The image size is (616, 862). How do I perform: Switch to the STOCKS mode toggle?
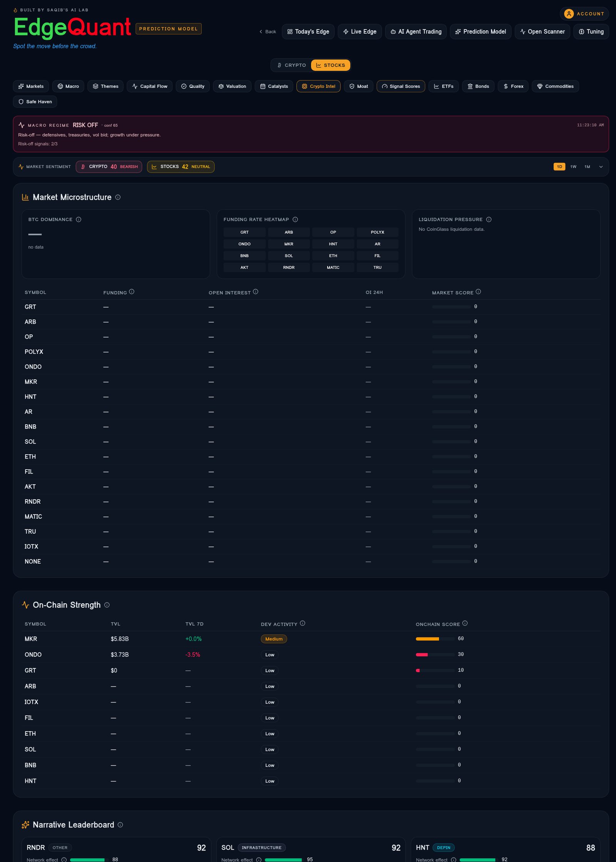coord(331,65)
